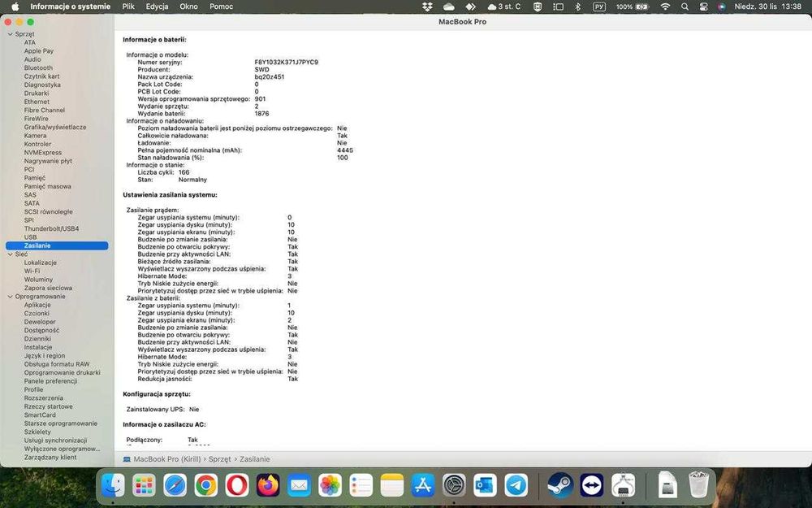Open Finder from the Dock
812x508 pixels.
112,486
